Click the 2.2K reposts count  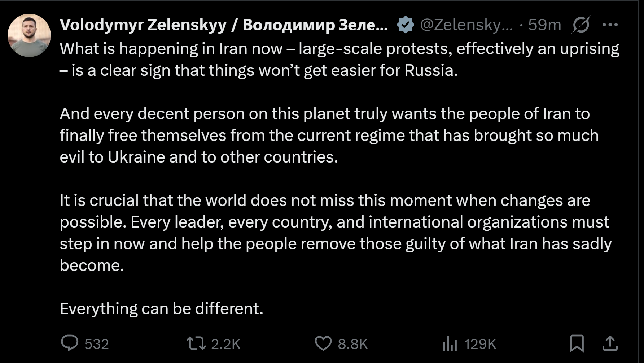click(225, 344)
